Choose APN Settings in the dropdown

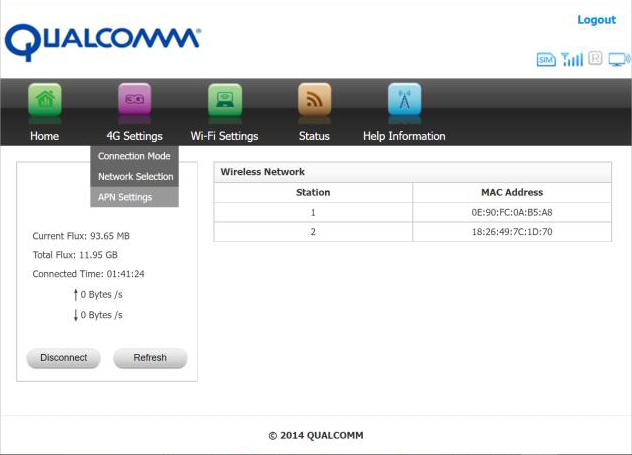[134, 197]
